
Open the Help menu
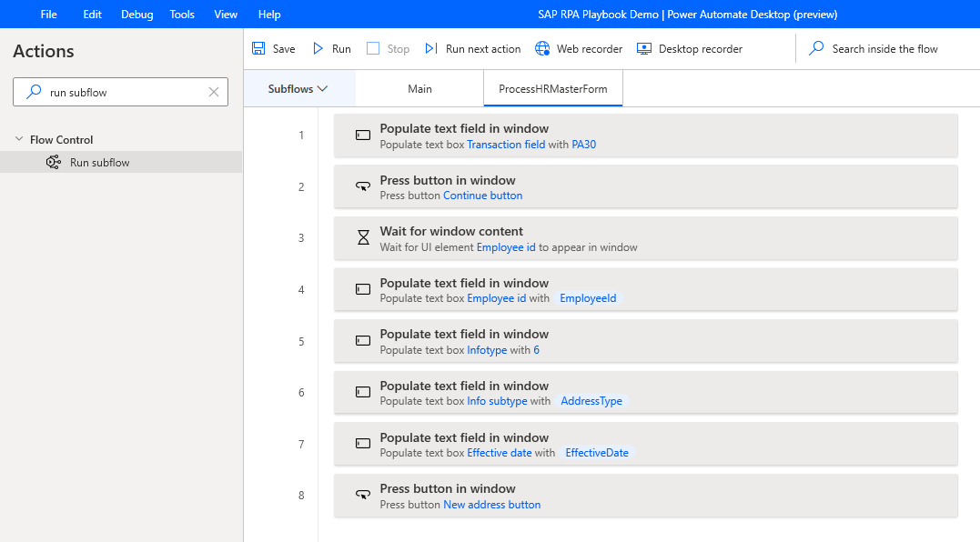click(269, 14)
